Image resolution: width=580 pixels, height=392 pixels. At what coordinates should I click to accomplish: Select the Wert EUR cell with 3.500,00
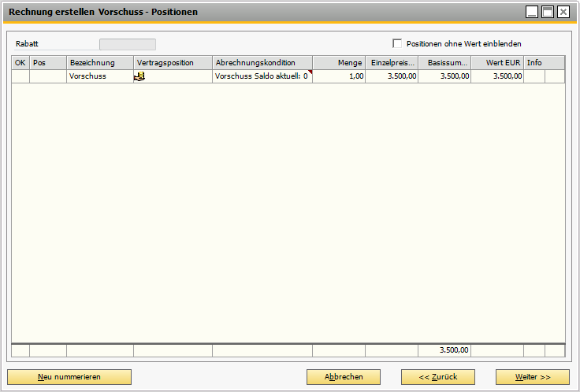(x=496, y=77)
